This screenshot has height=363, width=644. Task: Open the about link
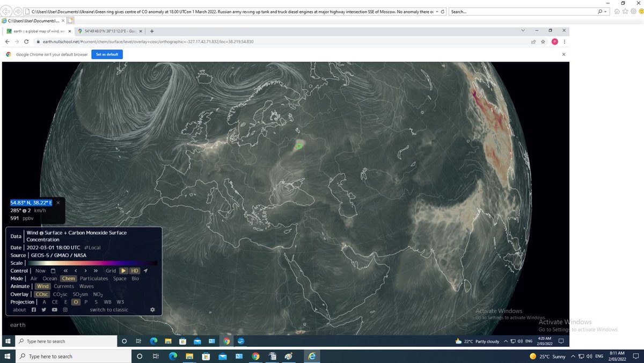[19, 310]
